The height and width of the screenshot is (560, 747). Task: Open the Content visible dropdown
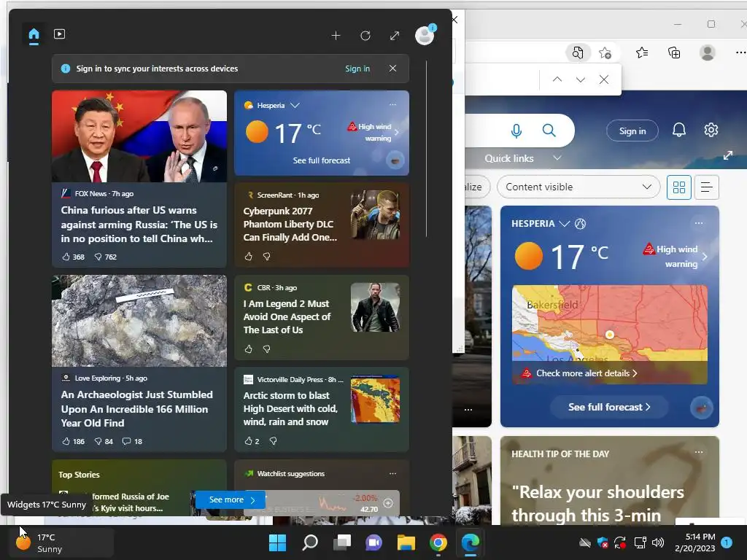pyautogui.click(x=578, y=187)
